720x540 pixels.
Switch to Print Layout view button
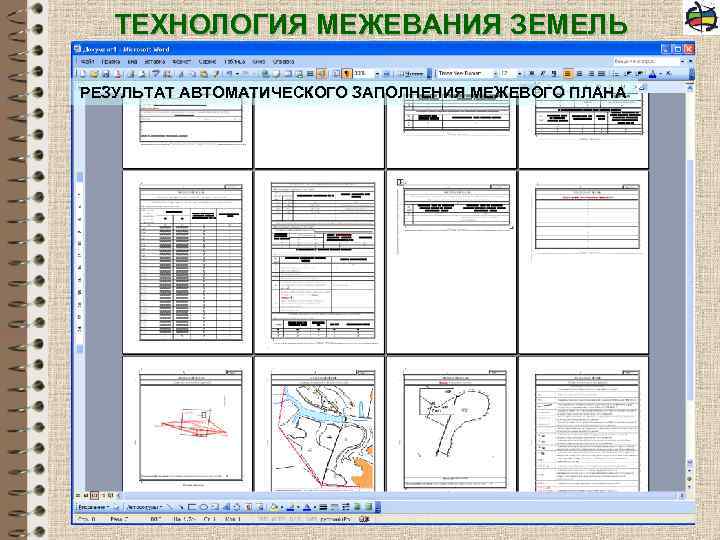click(x=94, y=496)
